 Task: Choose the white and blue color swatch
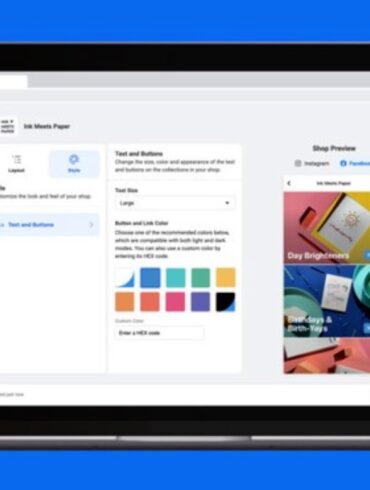click(125, 277)
